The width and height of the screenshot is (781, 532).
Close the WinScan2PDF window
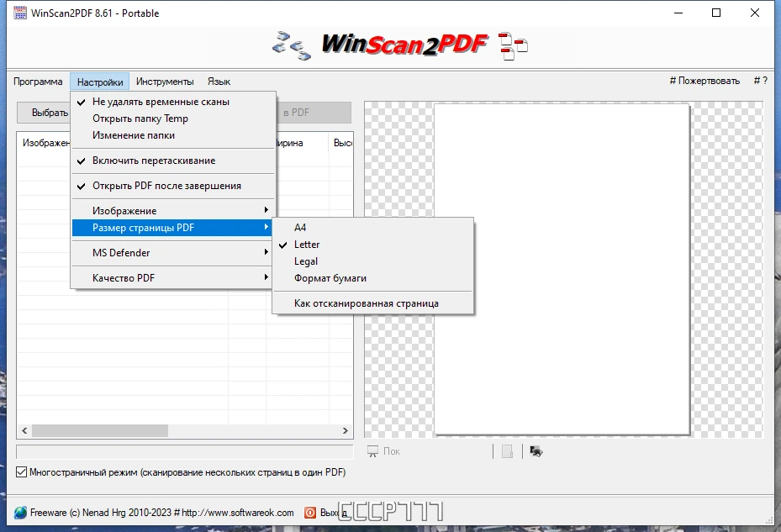pyautogui.click(x=755, y=13)
